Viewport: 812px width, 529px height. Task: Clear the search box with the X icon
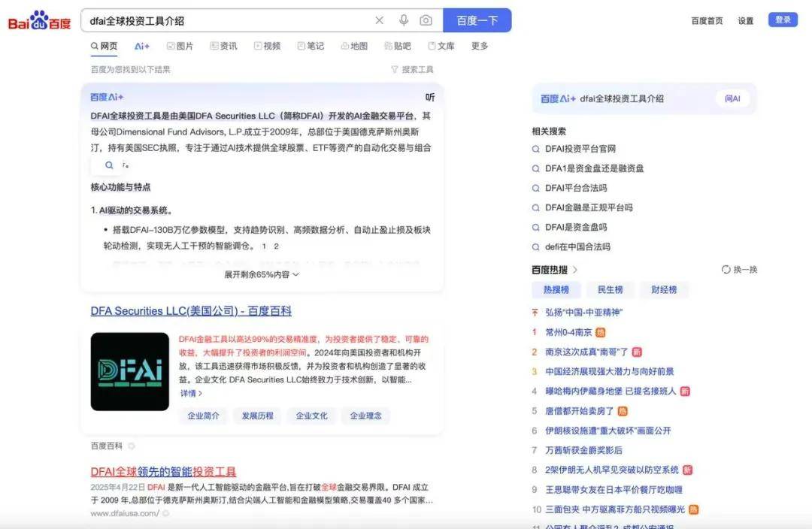pos(380,20)
